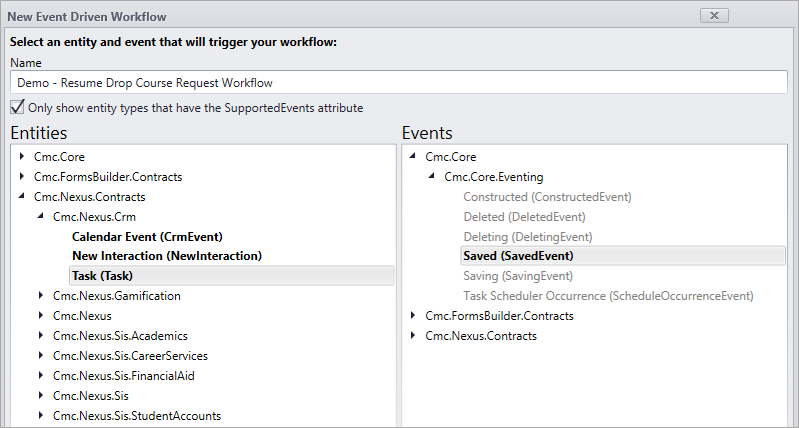799x428 pixels.
Task: Choose the Deleted (DeletedEvent) event
Action: pos(524,217)
